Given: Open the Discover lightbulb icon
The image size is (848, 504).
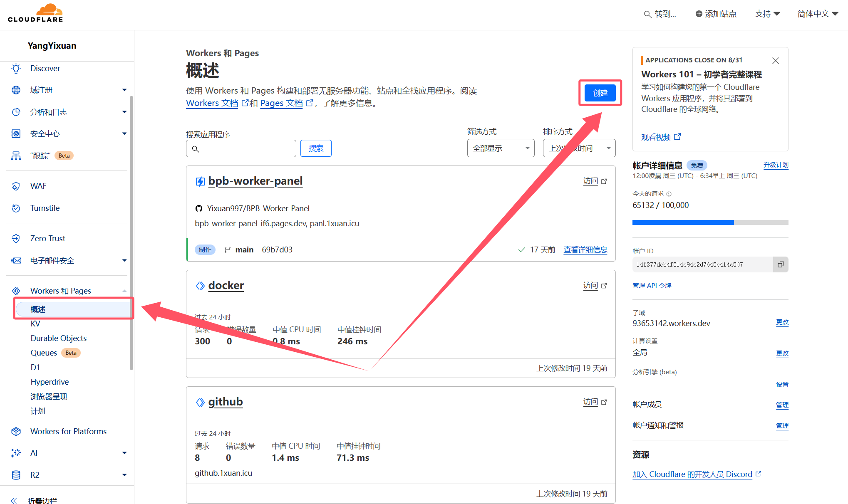Looking at the screenshot, I should click(x=16, y=68).
